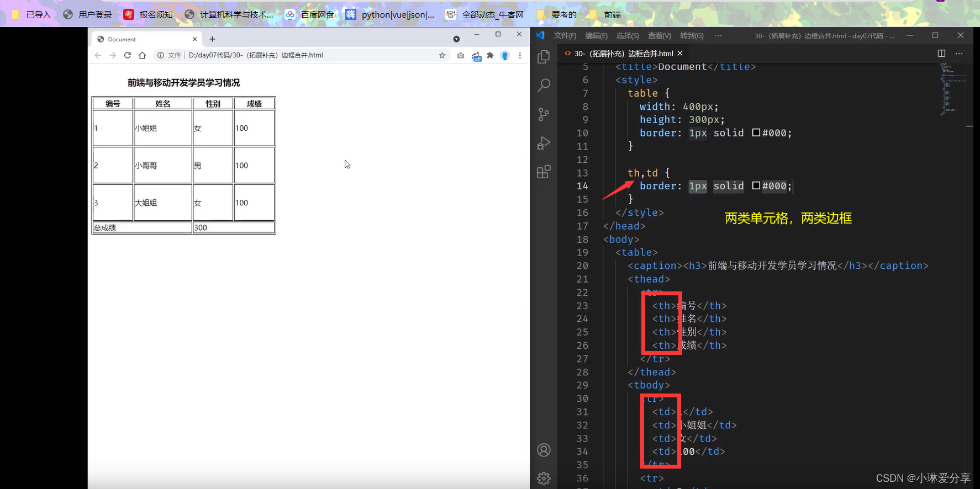The height and width of the screenshot is (489, 980).
Task: Split the VS Code editor to the right
Action: 941,54
